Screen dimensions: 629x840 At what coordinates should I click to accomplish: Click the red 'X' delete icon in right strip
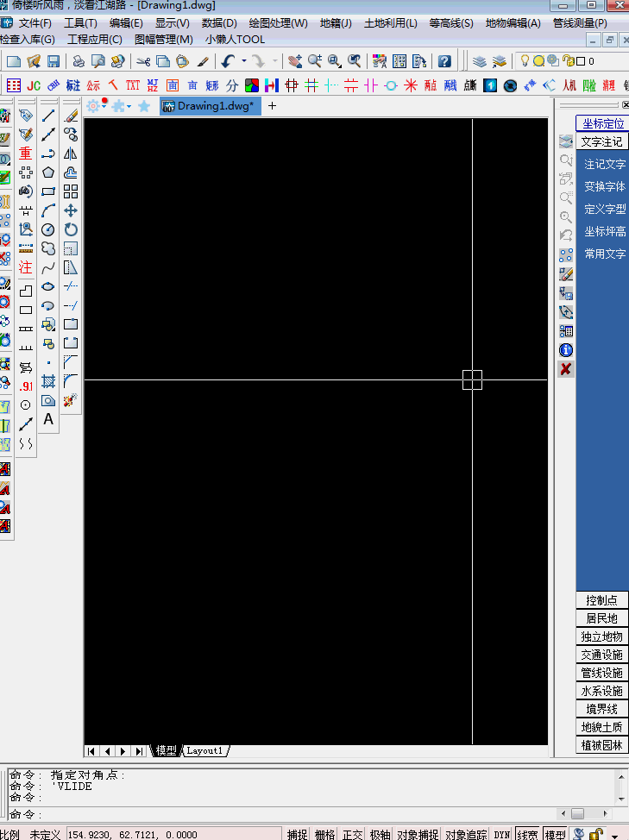[x=566, y=369]
